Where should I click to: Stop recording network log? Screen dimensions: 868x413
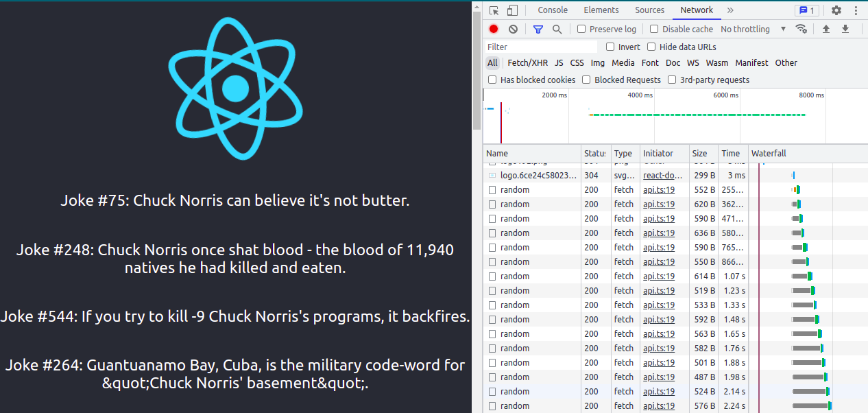coord(494,29)
